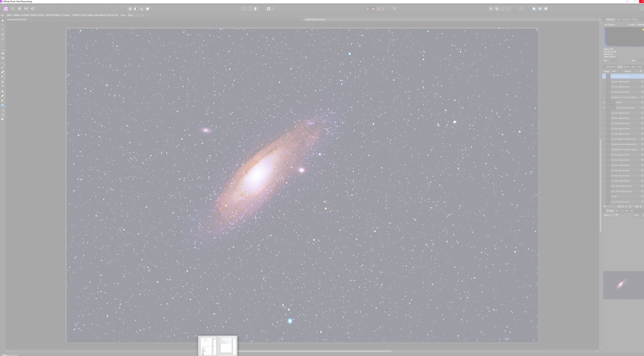Hide the Selective Color Adjustment layer
Image resolution: width=644 pixels, height=356 pixels.
click(x=642, y=145)
